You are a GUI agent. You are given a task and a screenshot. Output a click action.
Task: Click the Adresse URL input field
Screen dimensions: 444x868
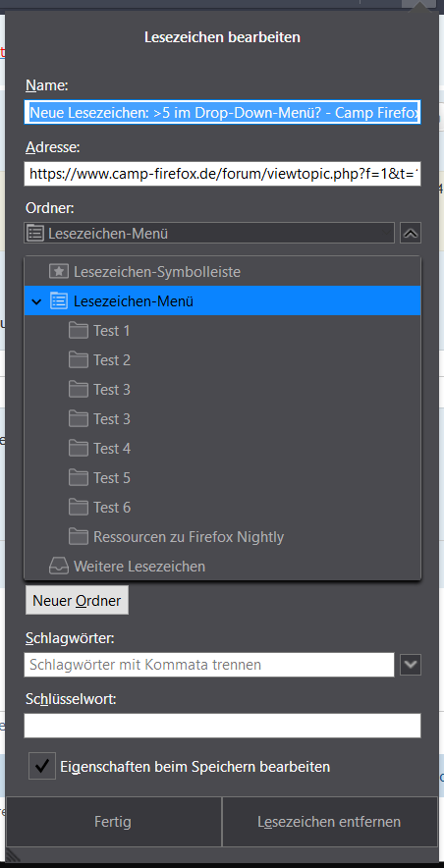223,174
